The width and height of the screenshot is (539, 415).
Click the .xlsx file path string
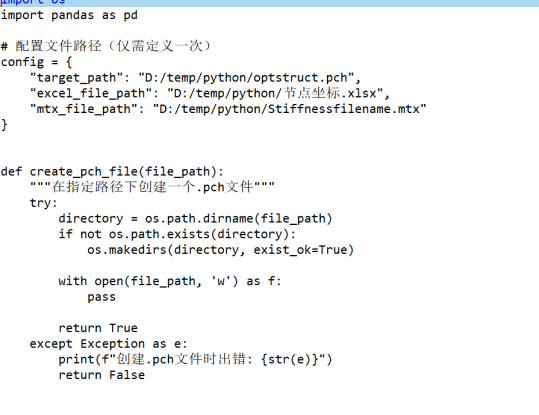click(x=275, y=94)
